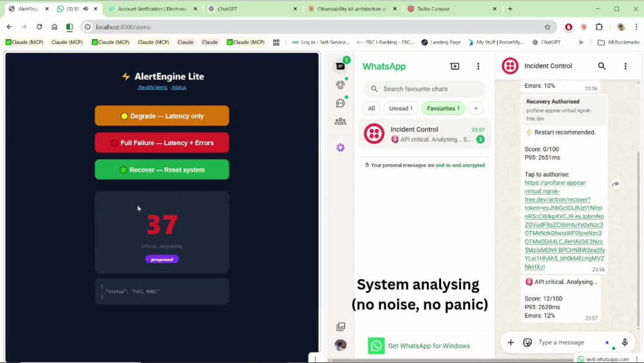The width and height of the screenshot is (644, 363).
Task: Forward the recovery link message
Action: pos(615,184)
